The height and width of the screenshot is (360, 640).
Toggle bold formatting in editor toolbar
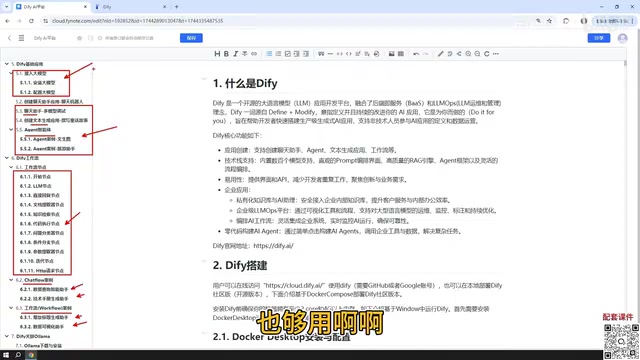[226, 54]
